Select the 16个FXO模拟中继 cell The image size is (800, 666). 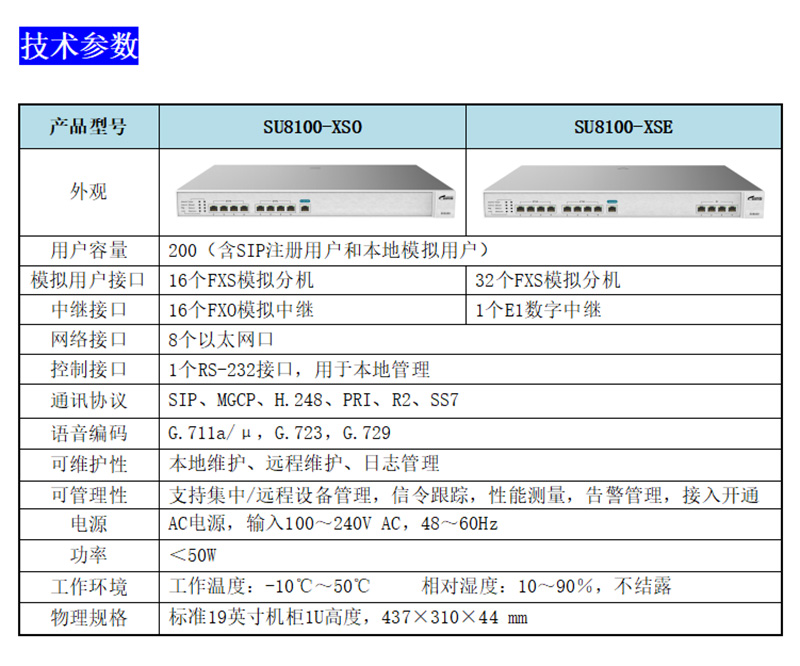click(312, 310)
